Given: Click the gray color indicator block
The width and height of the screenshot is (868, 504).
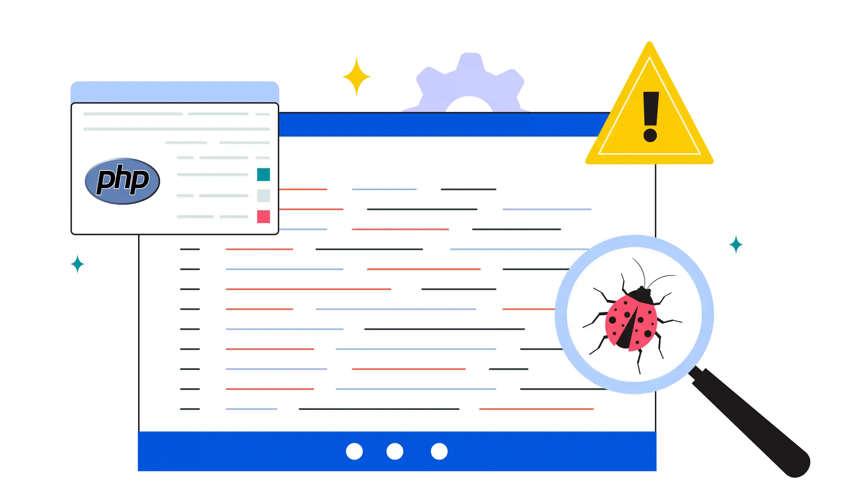Looking at the screenshot, I should (263, 195).
